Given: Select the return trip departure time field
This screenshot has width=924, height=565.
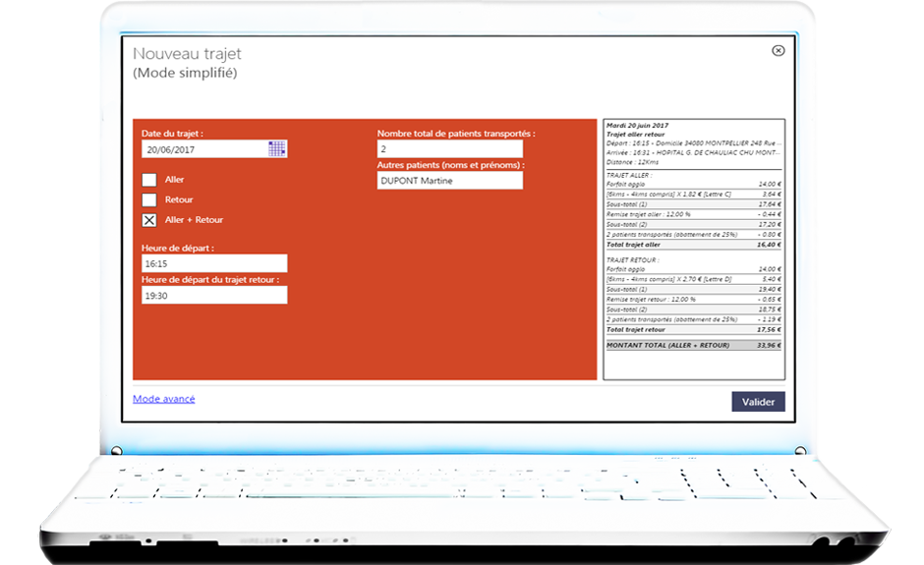Looking at the screenshot, I should 214,295.
